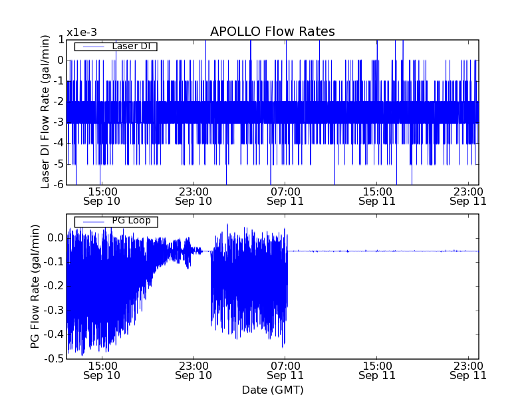Click '15:00 Sep 11' label under bottom plot
This screenshot has width=532, height=399.
tap(377, 371)
